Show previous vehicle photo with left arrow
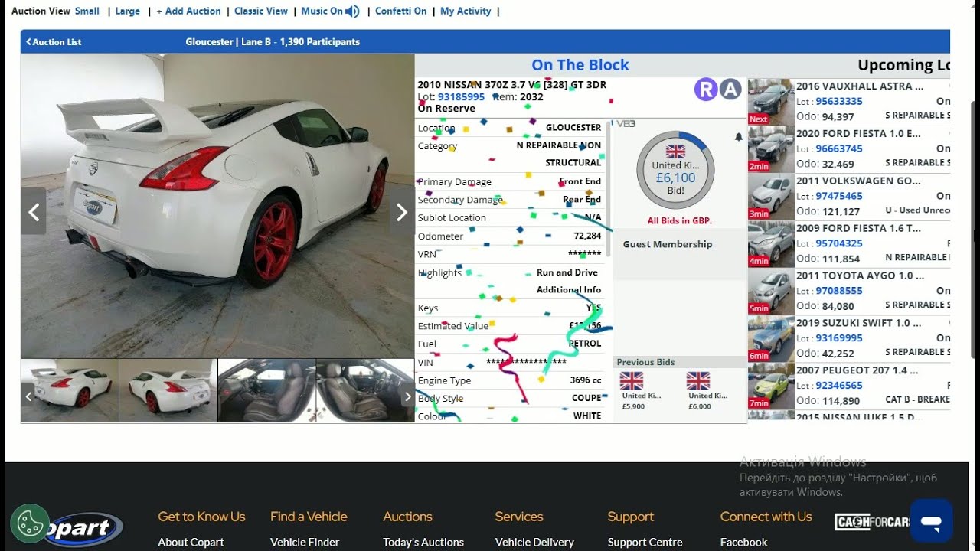This screenshot has width=980, height=551. pyautogui.click(x=34, y=212)
